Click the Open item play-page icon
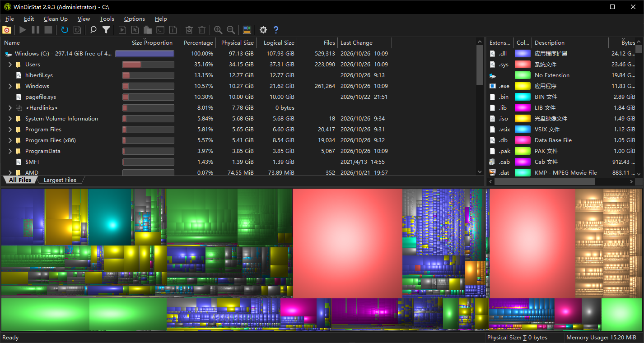Viewport: 644px width, 343px height. [122, 30]
